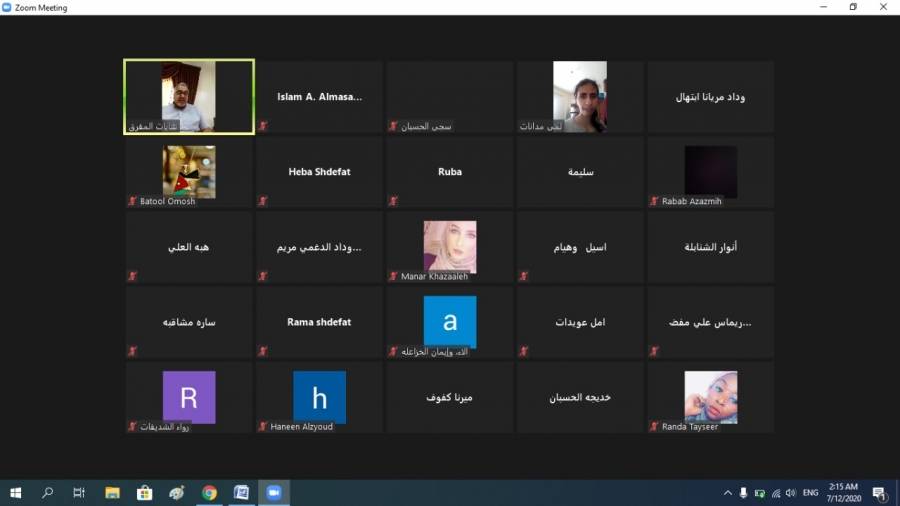Select the highlighted active speaker video
The width and height of the screenshot is (900, 506).
click(189, 97)
